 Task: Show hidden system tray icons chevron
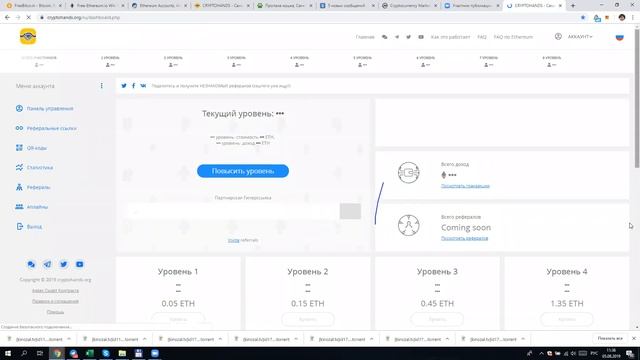[x=542, y=353]
